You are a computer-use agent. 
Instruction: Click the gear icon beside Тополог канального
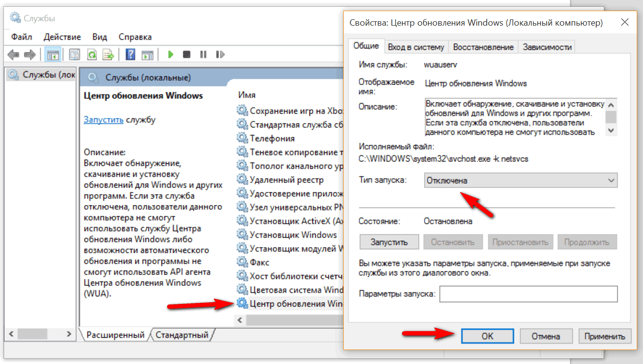point(242,166)
